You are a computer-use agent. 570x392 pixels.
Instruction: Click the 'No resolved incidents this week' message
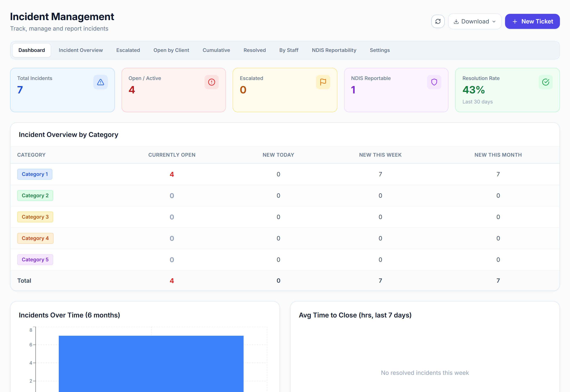coord(425,373)
